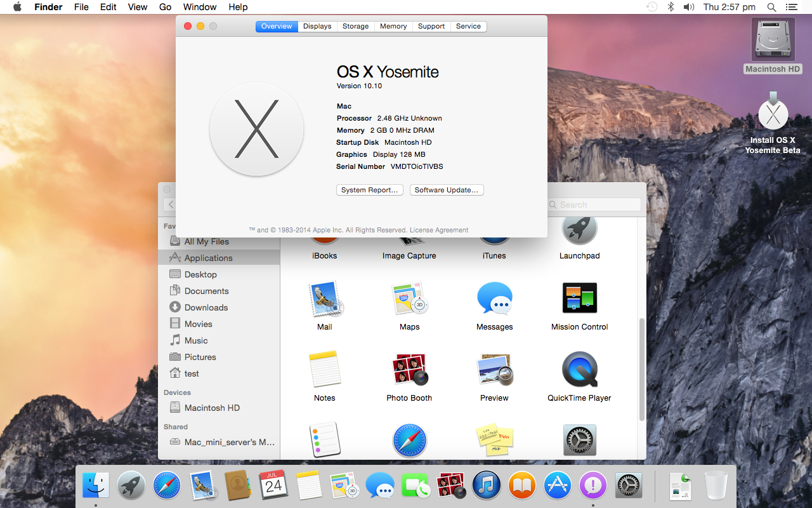
Task: Open the Mail app in Applications
Action: point(325,299)
